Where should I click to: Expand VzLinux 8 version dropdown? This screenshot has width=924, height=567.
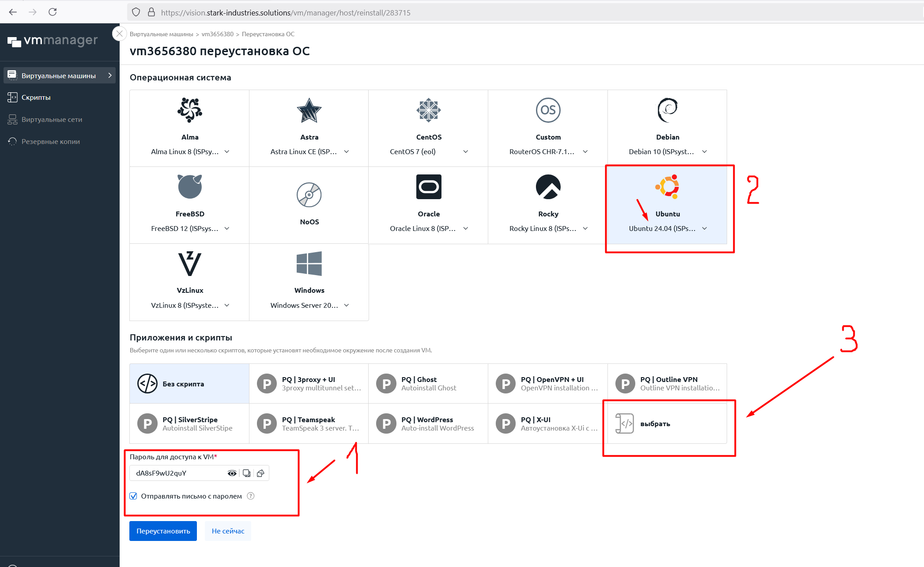[190, 305]
